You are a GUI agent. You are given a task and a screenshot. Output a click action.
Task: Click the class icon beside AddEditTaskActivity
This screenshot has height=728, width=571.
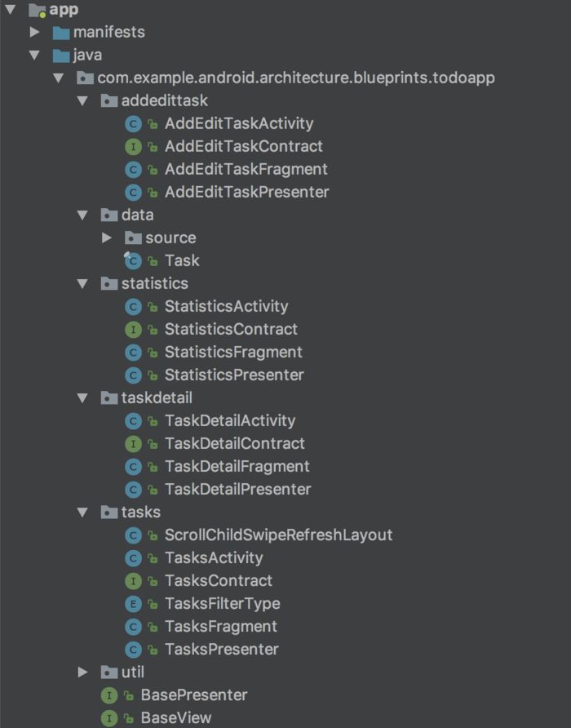pyautogui.click(x=133, y=124)
